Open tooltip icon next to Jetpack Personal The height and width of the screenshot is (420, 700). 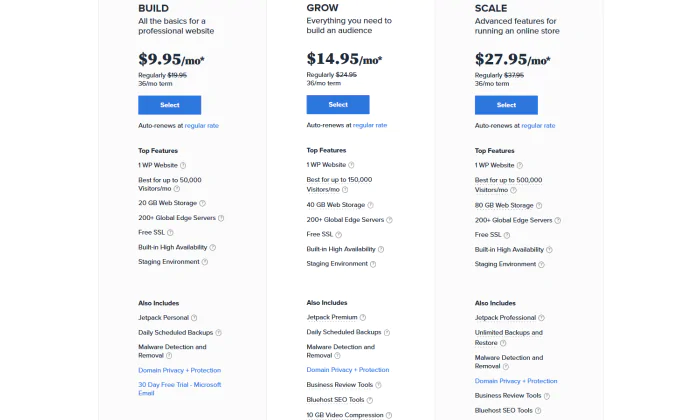pos(194,318)
